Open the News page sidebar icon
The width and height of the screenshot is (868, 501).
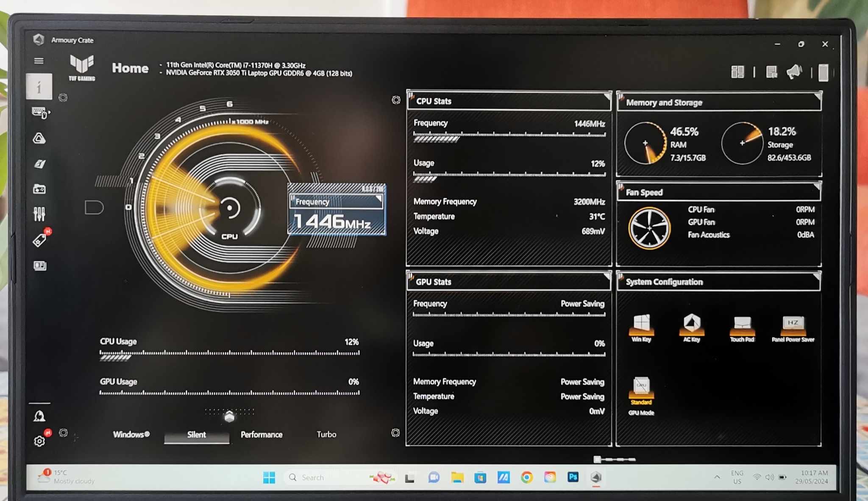[40, 266]
